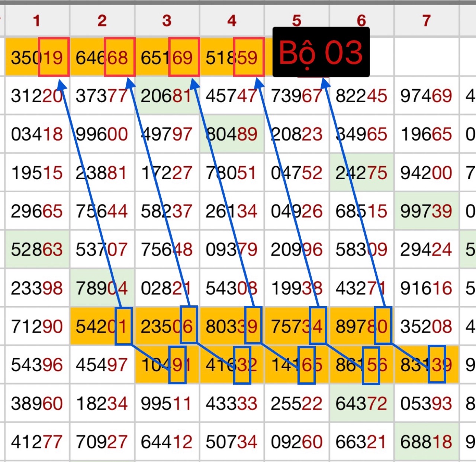Click green cell with value 68818
Screen dimensions: 476x462
click(x=427, y=442)
